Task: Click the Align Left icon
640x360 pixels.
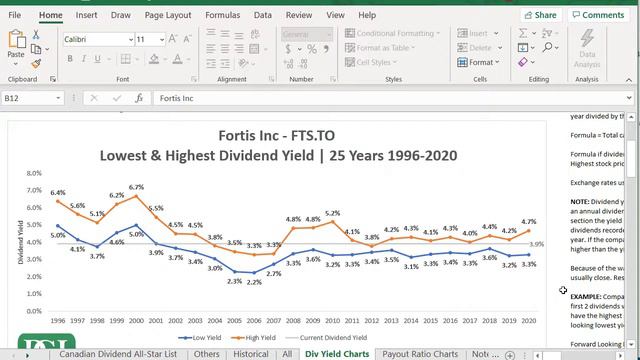Action: tap(211, 49)
